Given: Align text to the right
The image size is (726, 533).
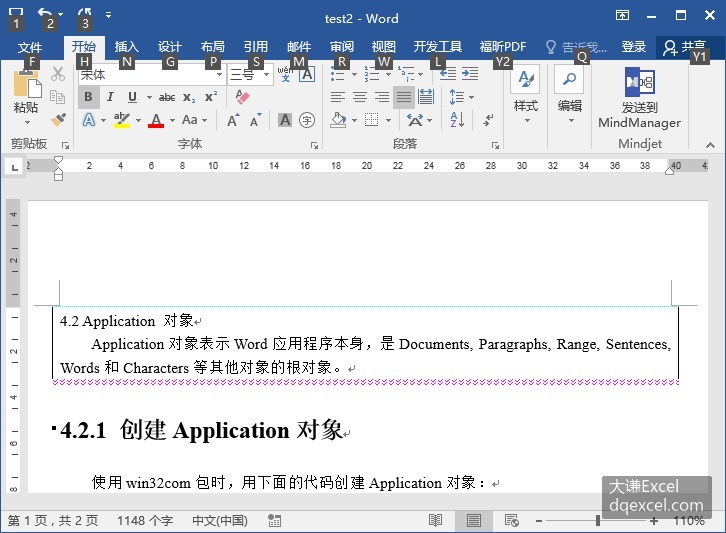Looking at the screenshot, I should coord(382,97).
